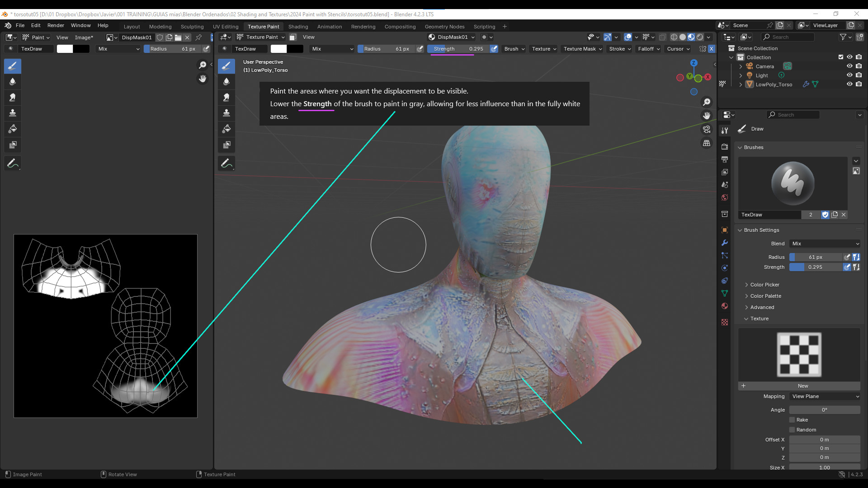Duplicate the TexDraw brush in properties panel
This screenshot has height=488, width=868.
(x=835, y=215)
